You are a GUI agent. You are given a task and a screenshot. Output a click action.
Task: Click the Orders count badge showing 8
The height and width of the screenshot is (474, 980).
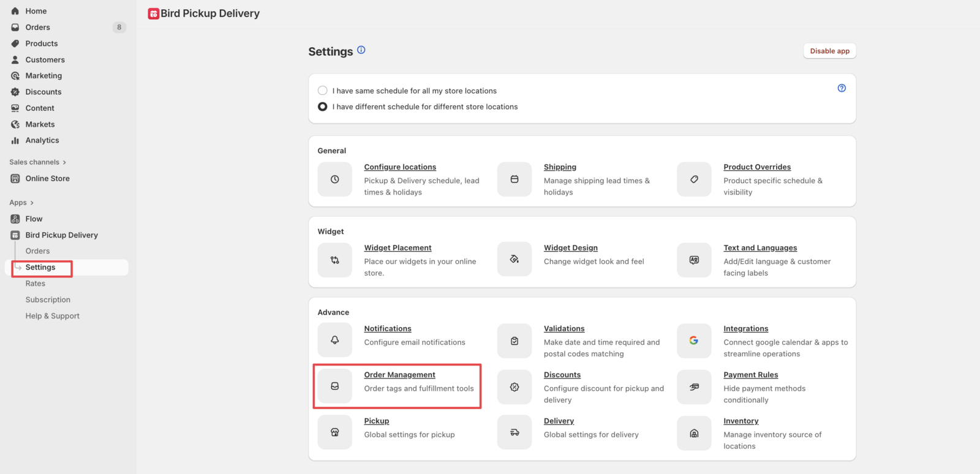[x=119, y=27]
